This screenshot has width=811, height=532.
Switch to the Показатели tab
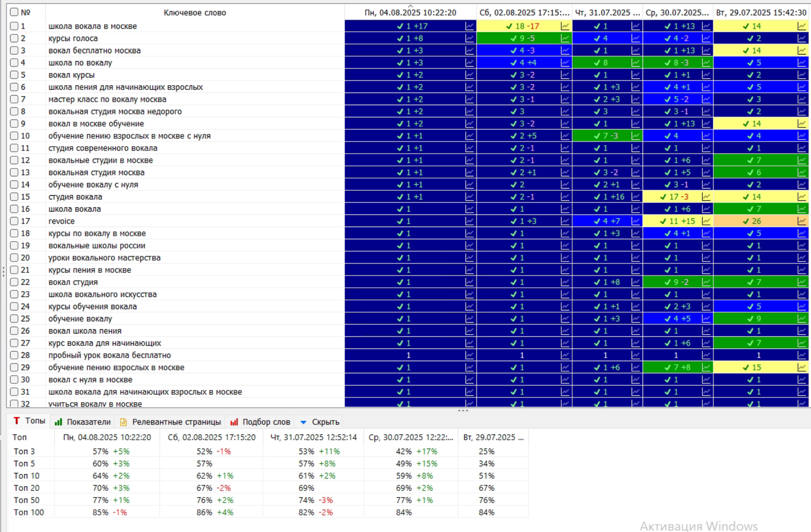pyautogui.click(x=83, y=422)
